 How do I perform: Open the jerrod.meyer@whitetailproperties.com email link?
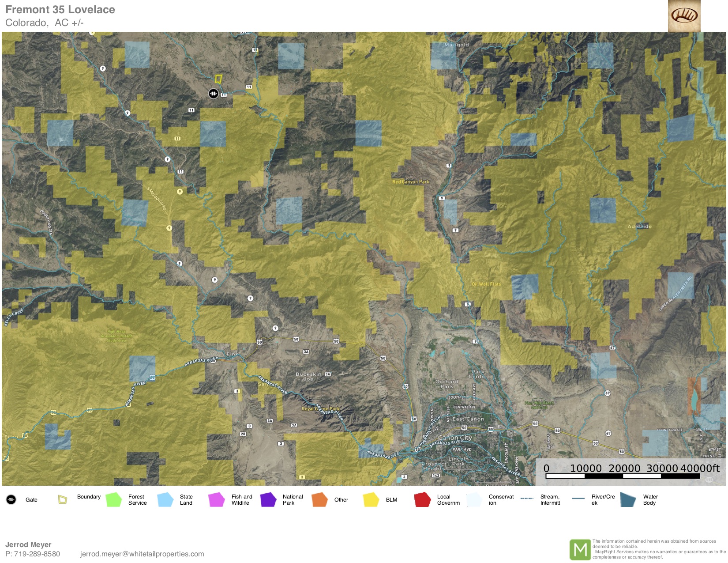tap(142, 554)
